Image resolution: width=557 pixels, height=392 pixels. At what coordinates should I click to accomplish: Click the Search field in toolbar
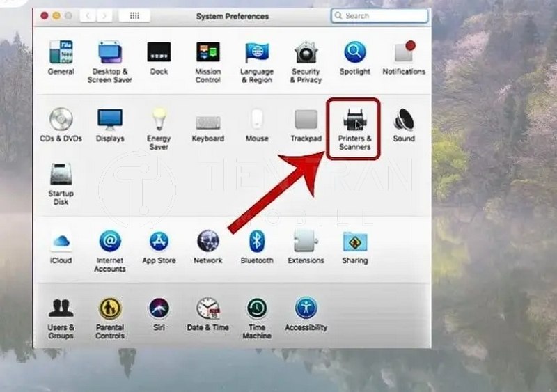tap(379, 16)
